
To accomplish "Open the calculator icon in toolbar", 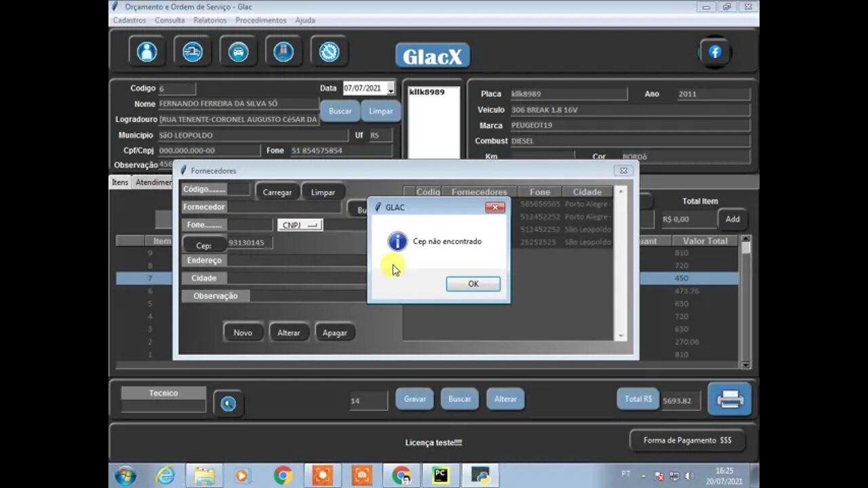I will click(283, 52).
